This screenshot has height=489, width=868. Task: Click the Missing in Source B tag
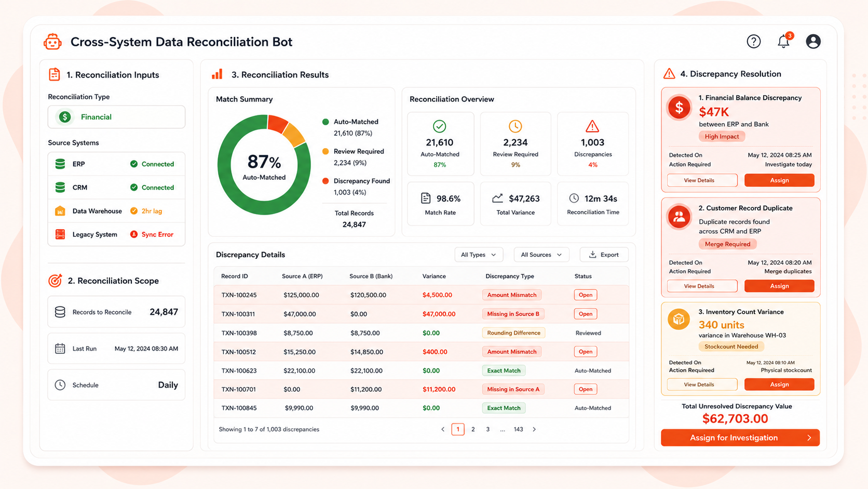[513, 314]
